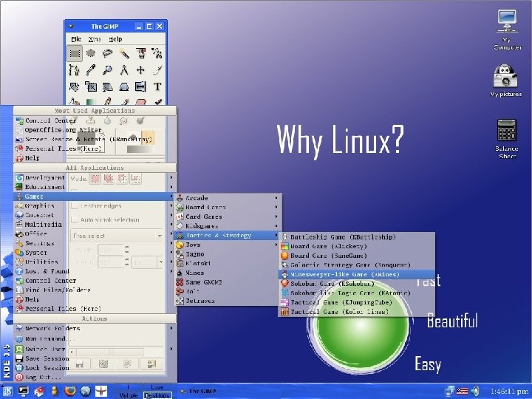532x399 pixels.
Task: Select the Flip tool in GIMP
Action: point(140,86)
